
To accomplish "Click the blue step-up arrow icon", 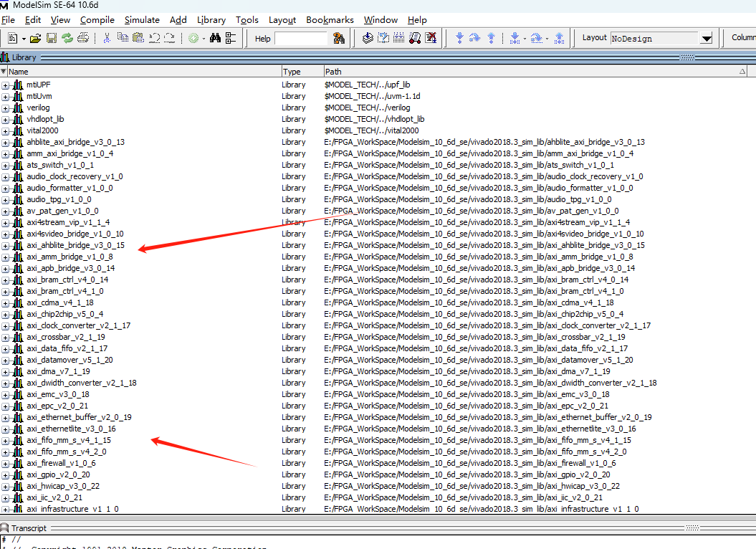I will coord(491,38).
